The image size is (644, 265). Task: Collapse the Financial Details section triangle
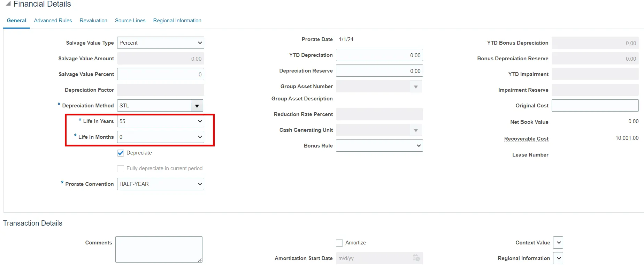click(8, 3)
